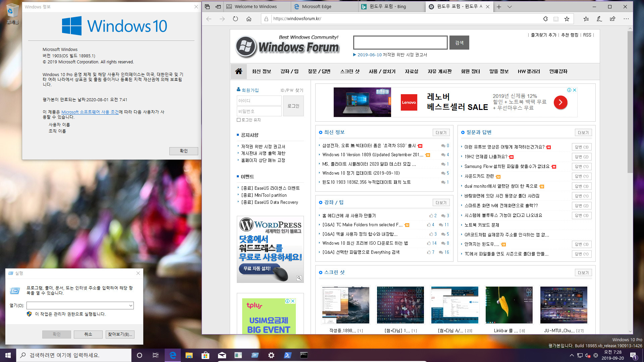The width and height of the screenshot is (644, 362).
Task: Click Windows Forum home icon in navigation
Action: [x=238, y=71]
